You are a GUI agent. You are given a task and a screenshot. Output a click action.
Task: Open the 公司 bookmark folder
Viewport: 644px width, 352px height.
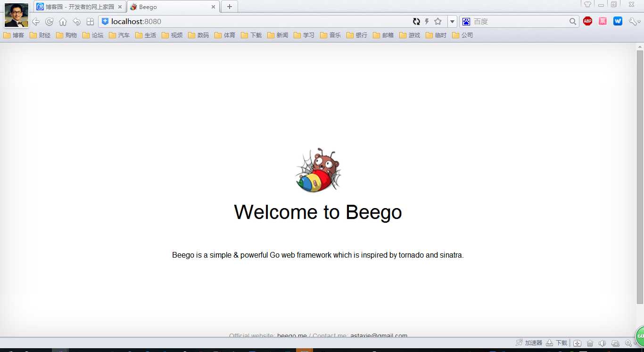462,35
